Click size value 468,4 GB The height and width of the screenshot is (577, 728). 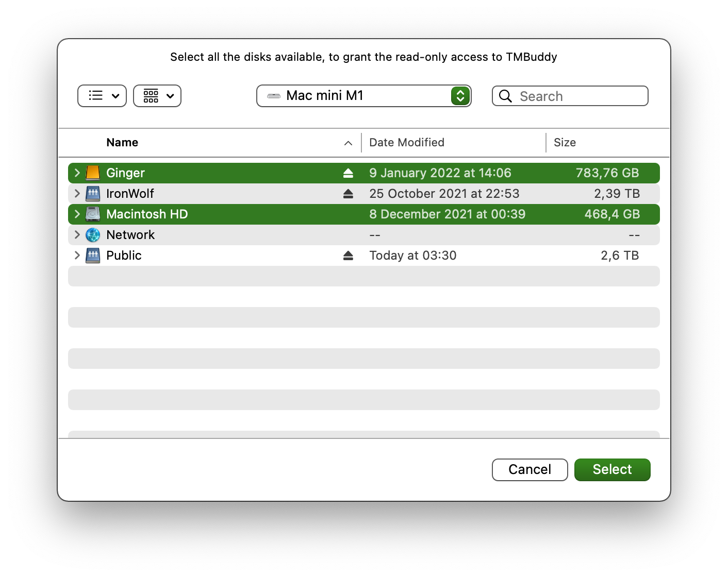[x=612, y=214]
